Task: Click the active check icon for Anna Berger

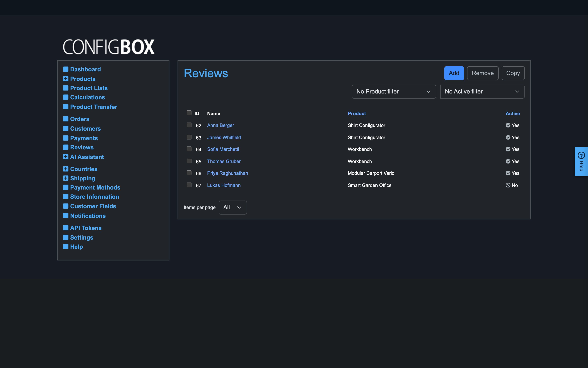Action: tap(508, 125)
